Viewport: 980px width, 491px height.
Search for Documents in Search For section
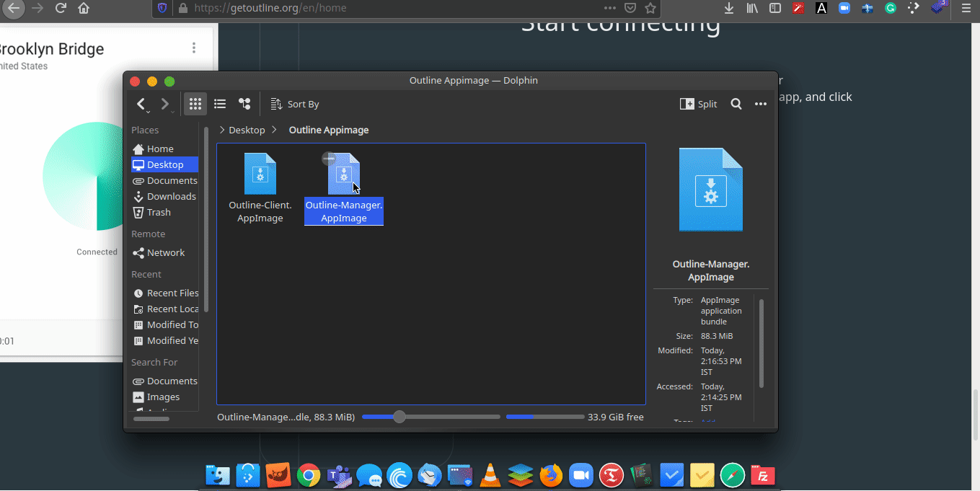165,381
